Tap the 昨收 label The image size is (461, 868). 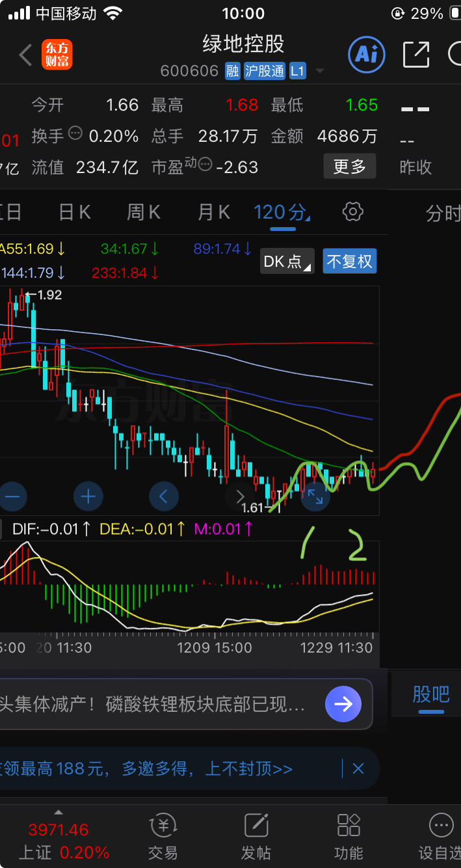[415, 167]
